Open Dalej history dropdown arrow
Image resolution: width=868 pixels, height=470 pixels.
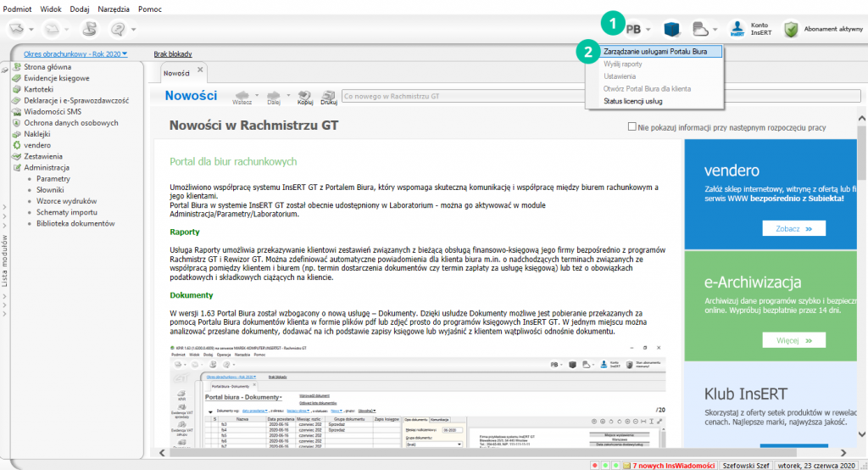point(288,95)
